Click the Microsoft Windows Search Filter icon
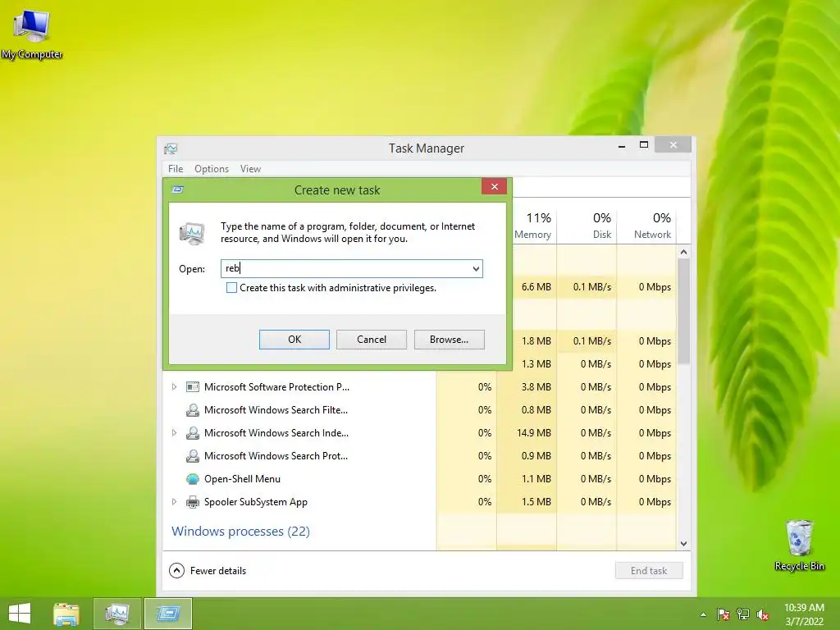 [x=192, y=410]
